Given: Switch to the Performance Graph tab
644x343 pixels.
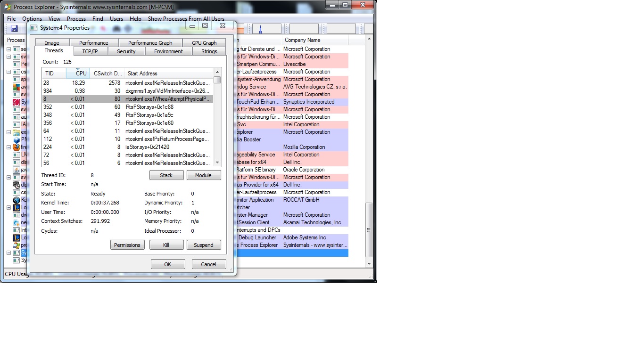Looking at the screenshot, I should (x=150, y=43).
